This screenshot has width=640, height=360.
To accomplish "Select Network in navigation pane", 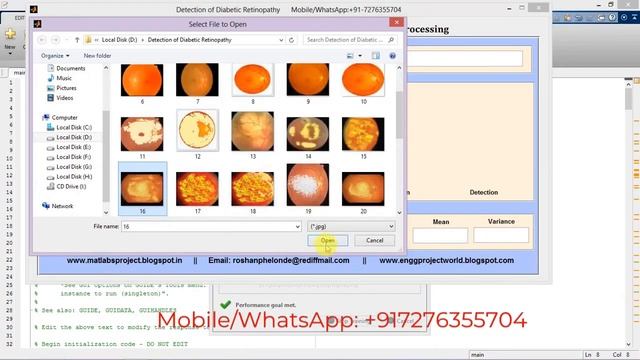I will point(58,206).
